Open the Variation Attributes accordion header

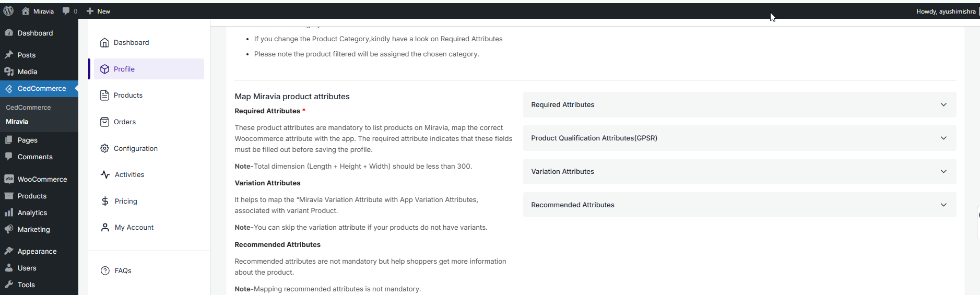(739, 171)
